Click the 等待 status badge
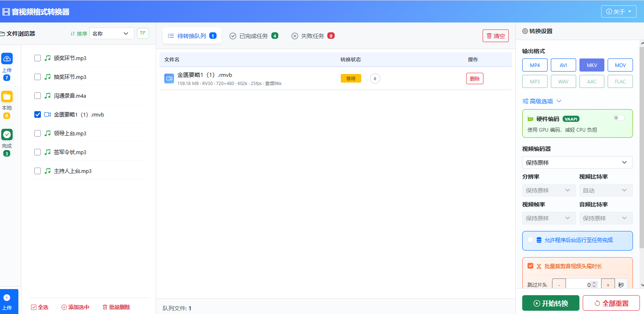644x314 pixels. pyautogui.click(x=351, y=78)
